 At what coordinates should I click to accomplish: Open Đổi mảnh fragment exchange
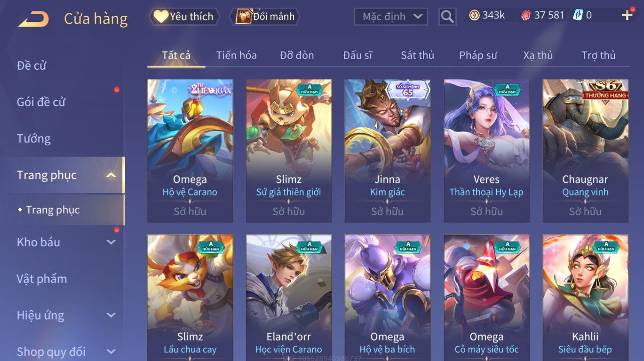(x=265, y=17)
